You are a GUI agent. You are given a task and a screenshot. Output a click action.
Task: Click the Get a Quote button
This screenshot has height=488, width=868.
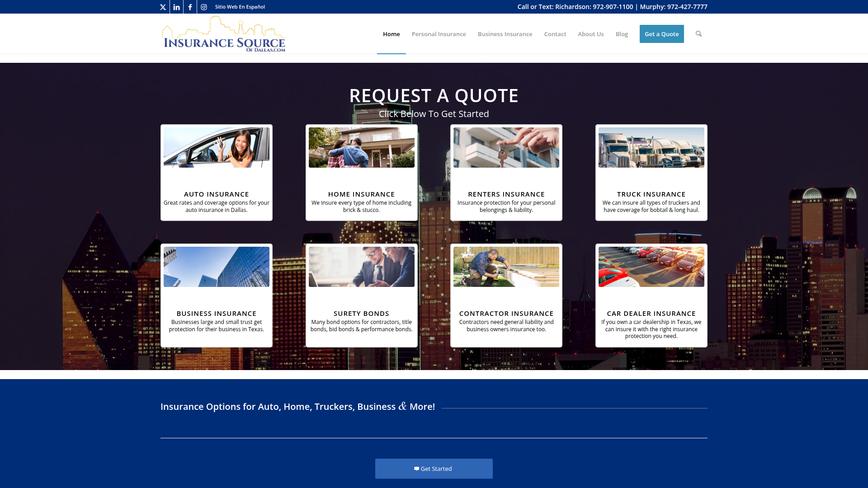click(x=661, y=34)
